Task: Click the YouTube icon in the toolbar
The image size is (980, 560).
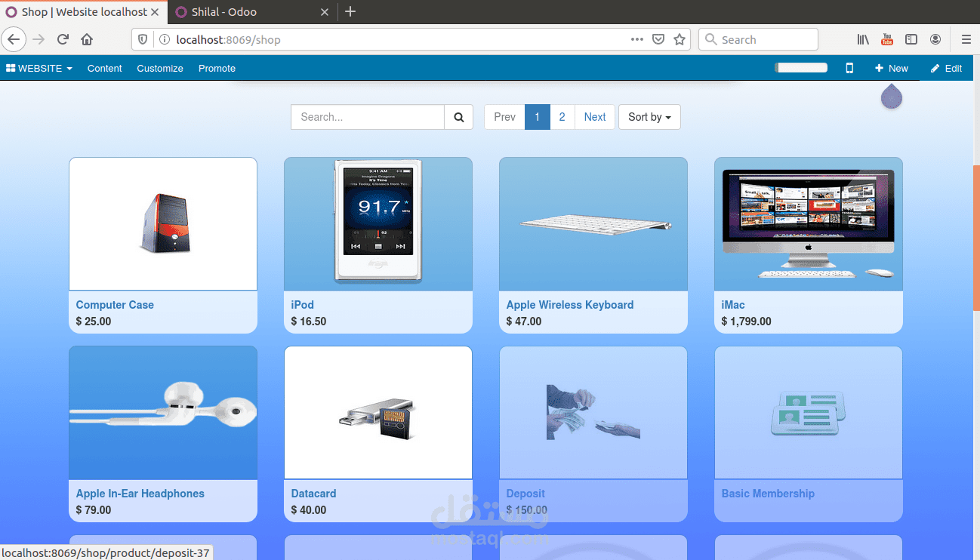Action: pos(886,39)
